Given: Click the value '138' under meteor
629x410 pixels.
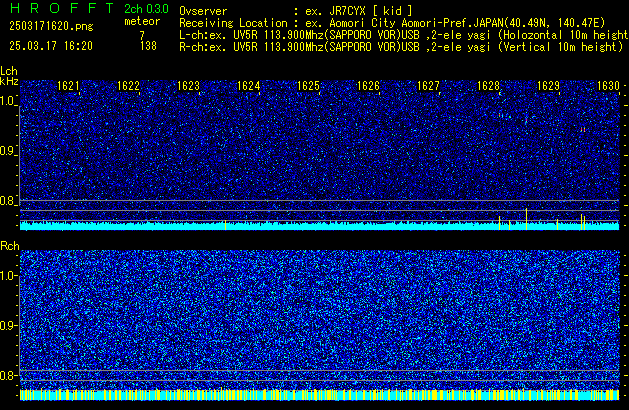Looking at the screenshot, I should [x=148, y=46].
